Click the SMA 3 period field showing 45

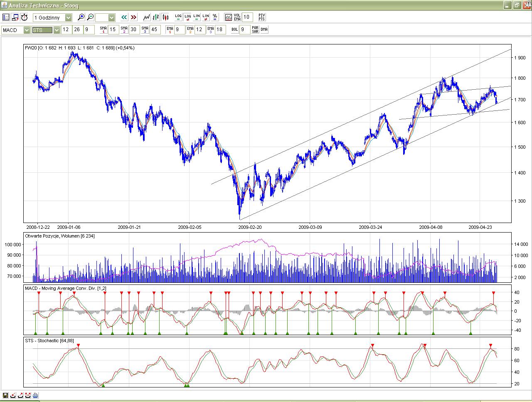coord(155,29)
